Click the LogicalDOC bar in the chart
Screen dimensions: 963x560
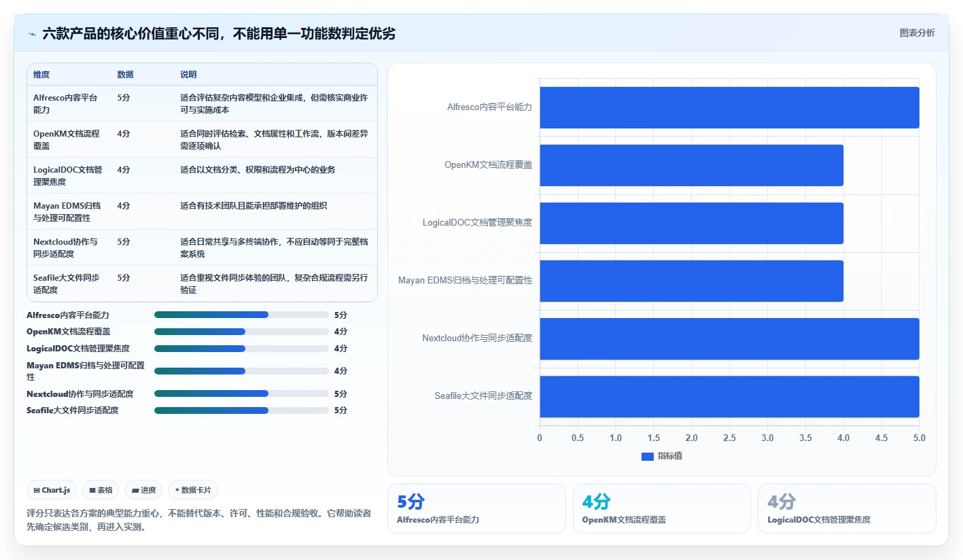691,223
